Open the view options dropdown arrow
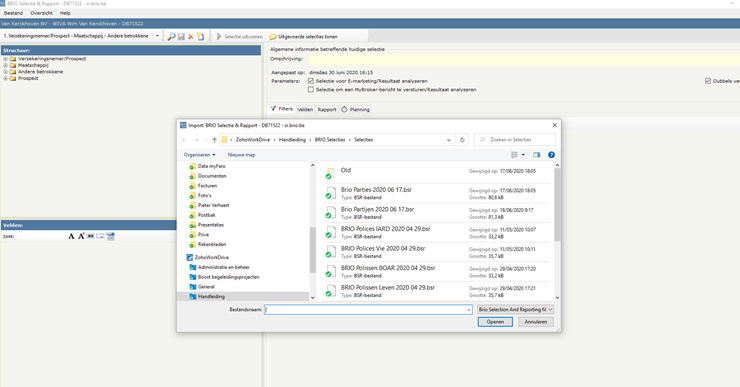Image resolution: width=740 pixels, height=387 pixels. coord(523,155)
